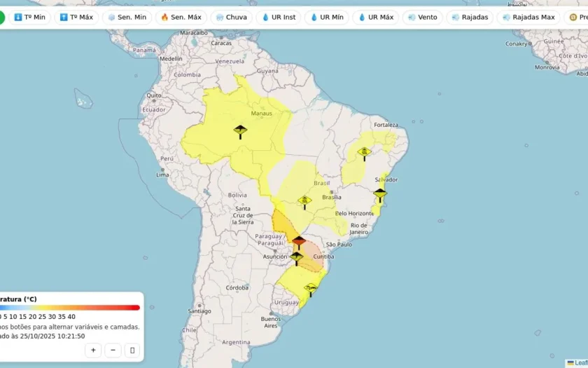Open the Chuva rain layer

click(232, 18)
